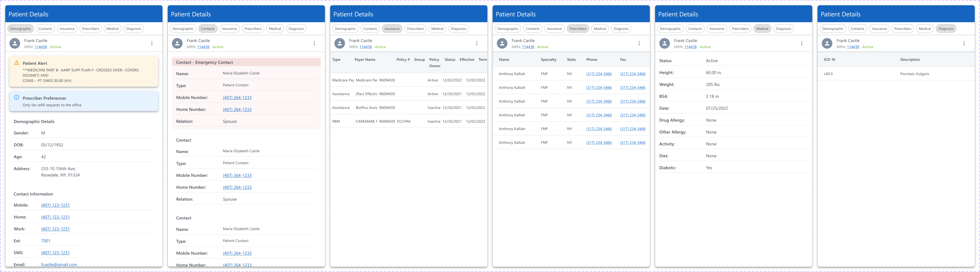980x272 pixels.
Task: Select the CAREMARK PBM insurance row
Action: pyautogui.click(x=408, y=122)
